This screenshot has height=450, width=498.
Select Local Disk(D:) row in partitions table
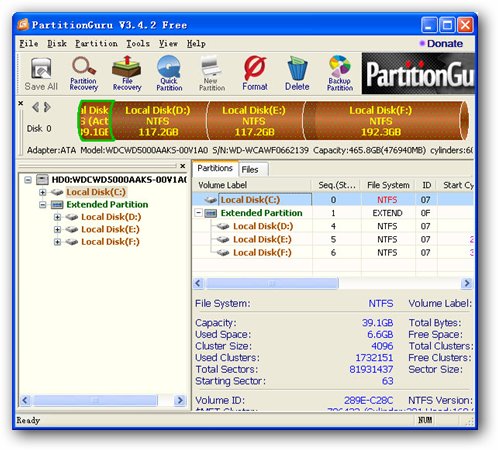[x=332, y=226]
